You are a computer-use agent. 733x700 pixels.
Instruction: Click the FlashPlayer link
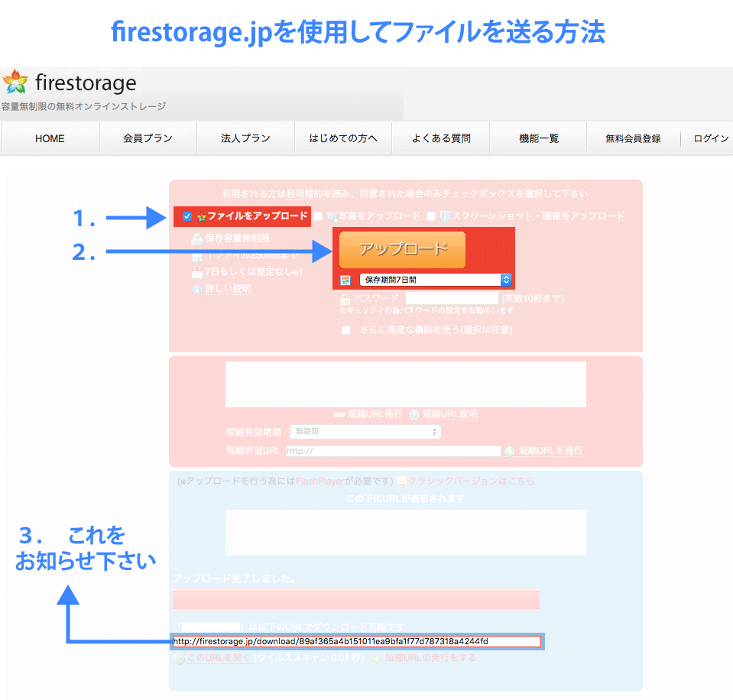[319, 481]
